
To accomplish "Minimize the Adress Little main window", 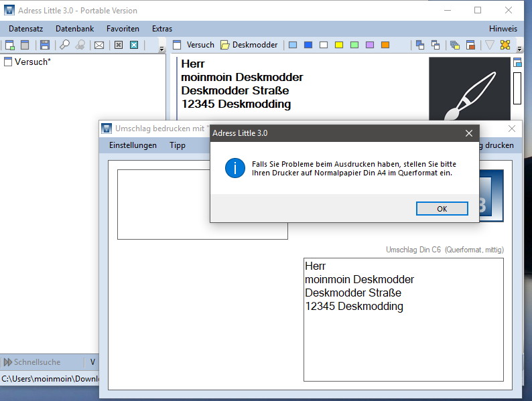I will (448, 10).
